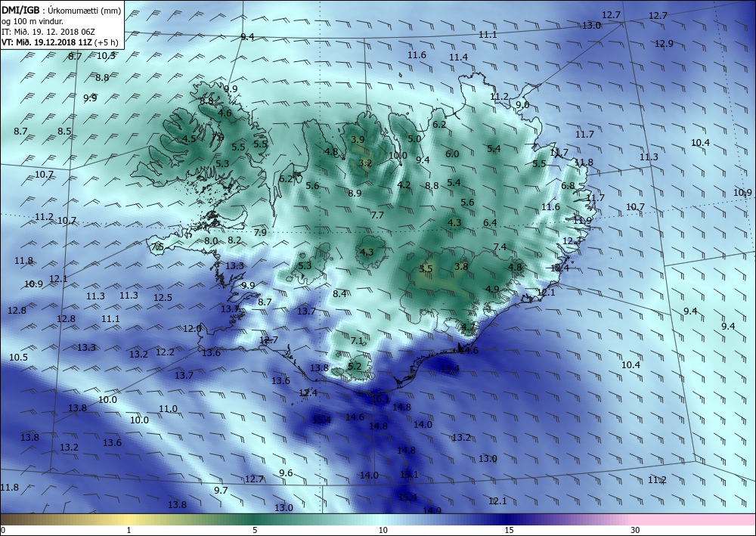Select the value "8.4"

339,293
